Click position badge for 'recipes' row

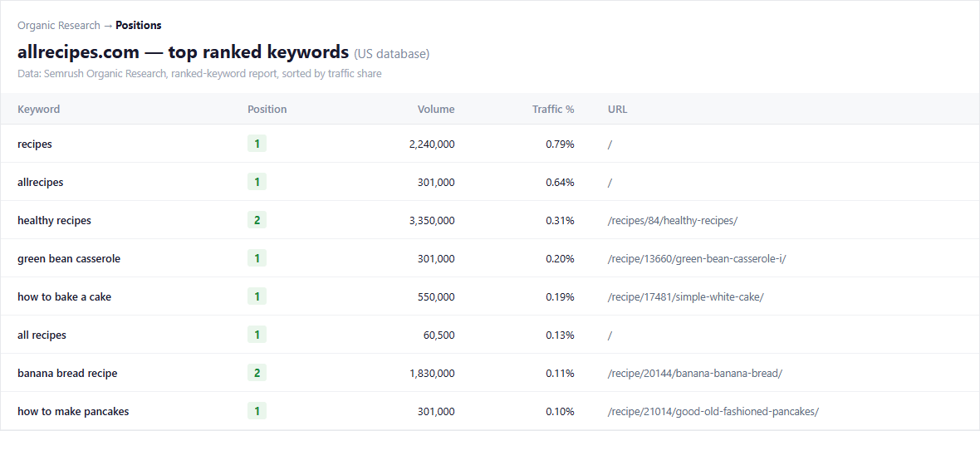tap(257, 144)
